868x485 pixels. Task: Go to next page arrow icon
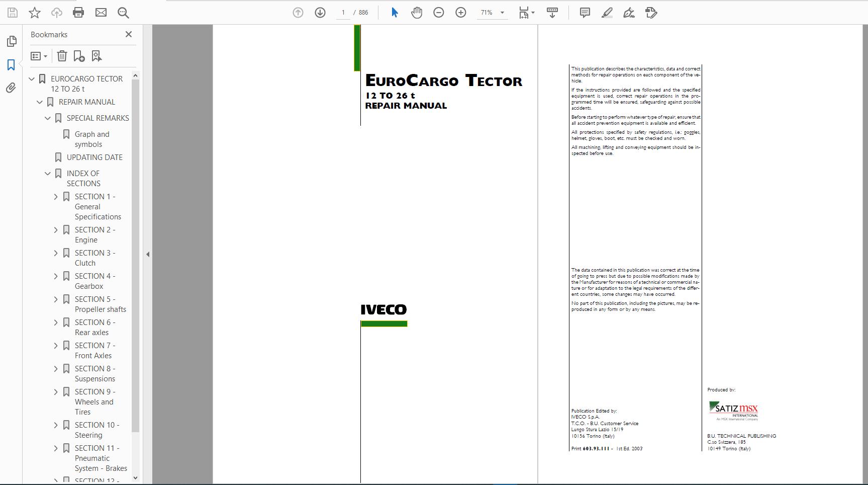tap(320, 13)
